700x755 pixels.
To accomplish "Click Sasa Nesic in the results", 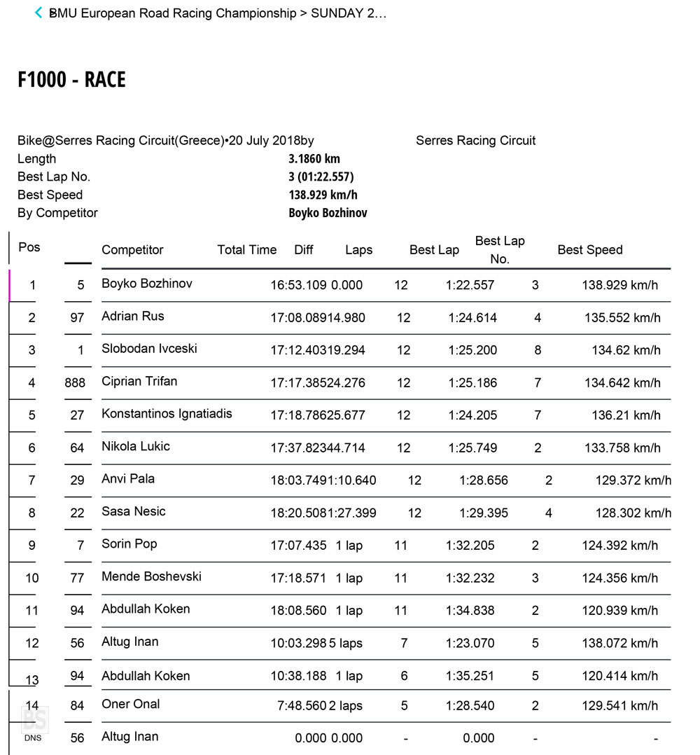I will (x=134, y=511).
